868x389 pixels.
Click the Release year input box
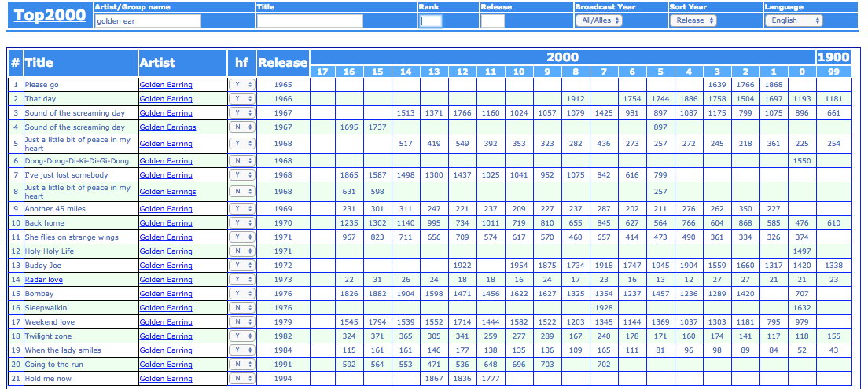(x=493, y=21)
